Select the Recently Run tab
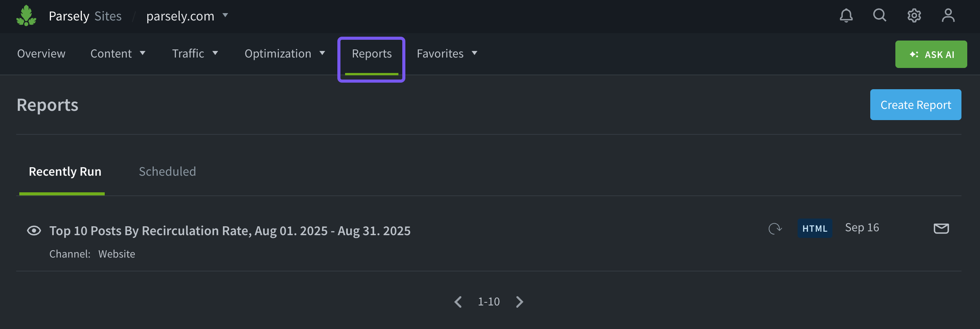 click(x=65, y=171)
